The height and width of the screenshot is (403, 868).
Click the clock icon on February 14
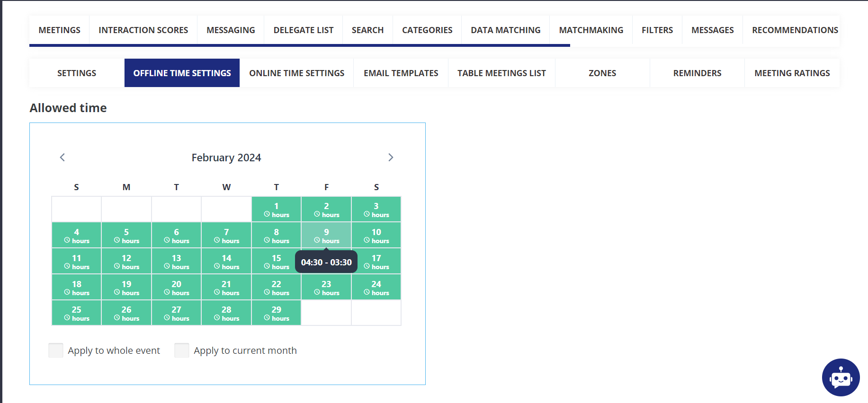pos(217,266)
